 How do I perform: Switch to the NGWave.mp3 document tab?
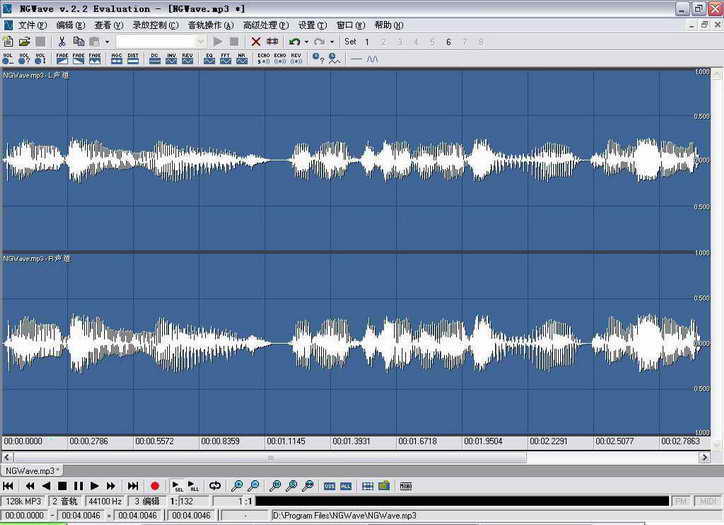[32, 470]
